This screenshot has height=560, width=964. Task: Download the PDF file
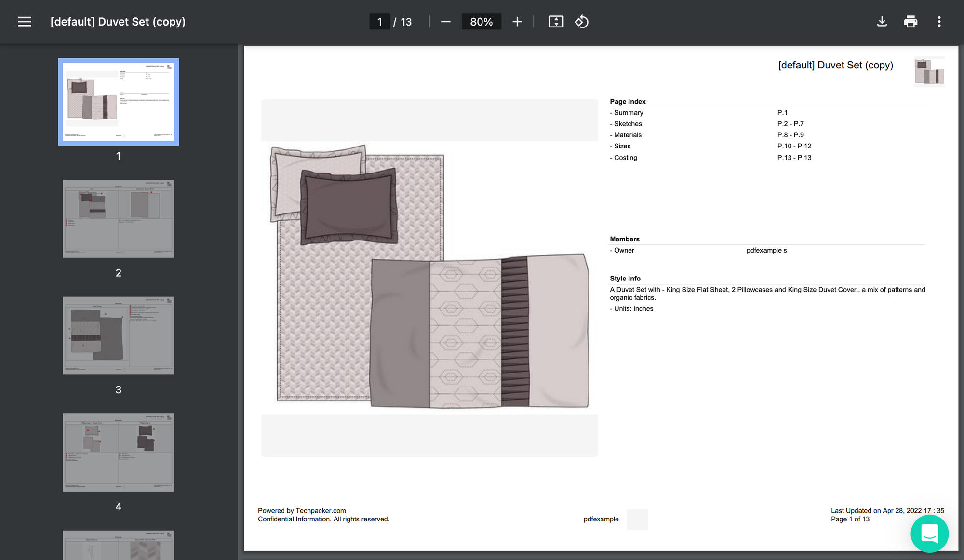coord(882,22)
